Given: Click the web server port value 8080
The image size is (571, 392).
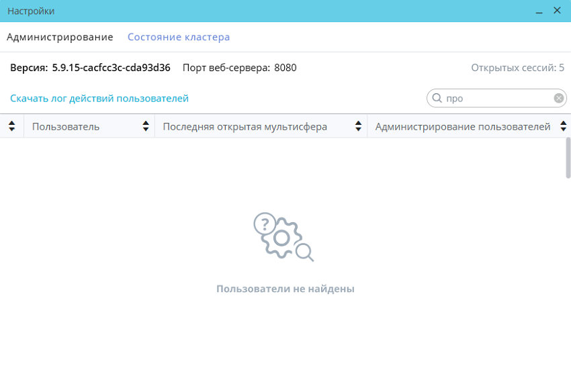Looking at the screenshot, I should [x=285, y=68].
